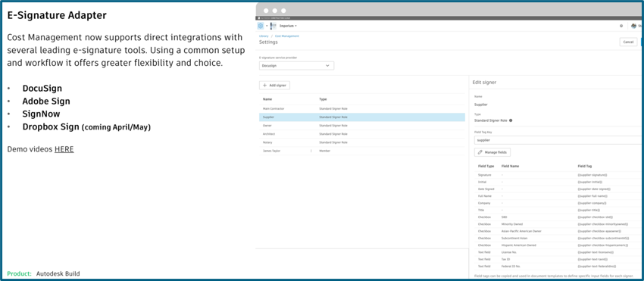Click the help question mark icon
The width and height of the screenshot is (644, 281).
[621, 26]
